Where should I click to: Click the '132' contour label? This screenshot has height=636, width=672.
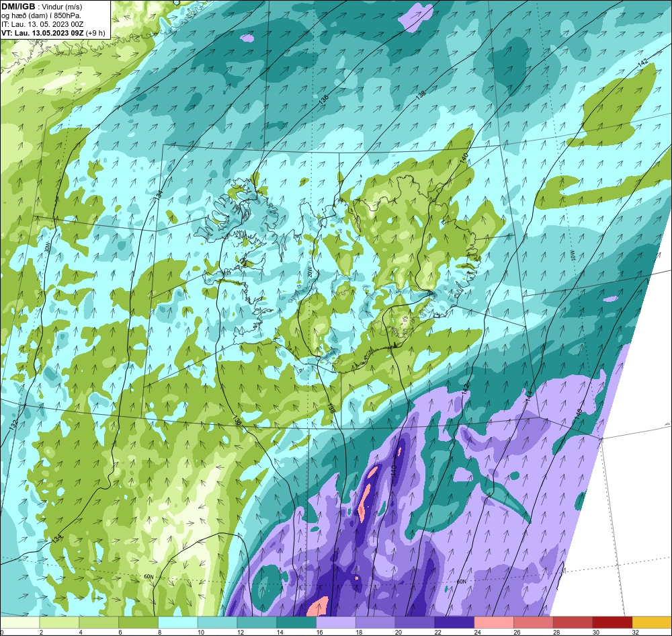click(13, 425)
